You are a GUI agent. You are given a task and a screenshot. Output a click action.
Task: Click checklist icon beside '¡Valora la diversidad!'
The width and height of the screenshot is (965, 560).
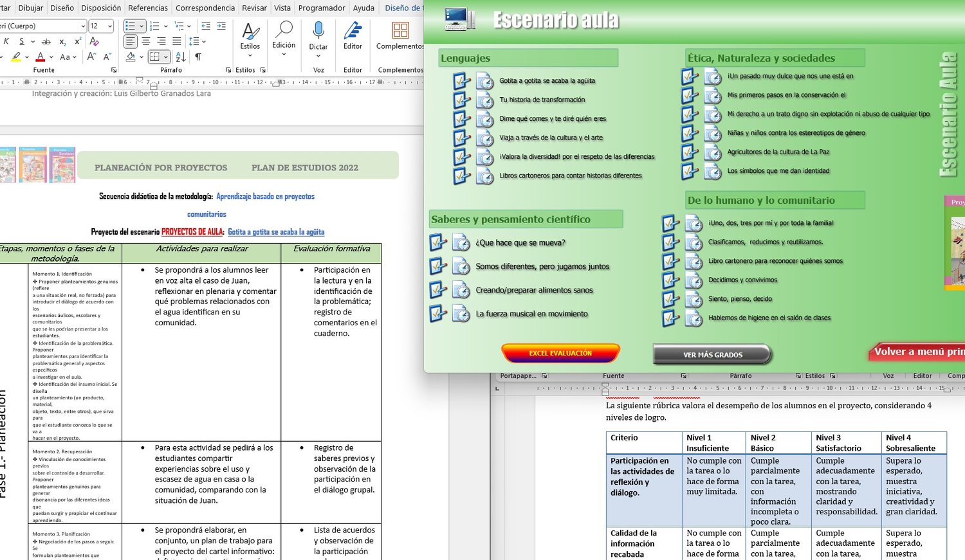pos(461,157)
